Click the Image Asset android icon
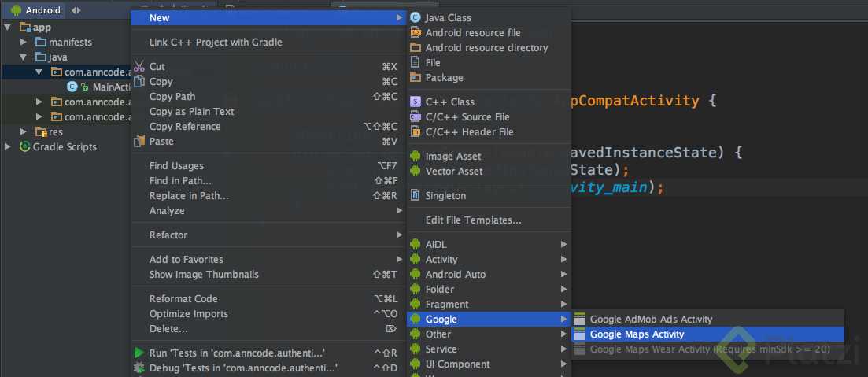 pyautogui.click(x=416, y=156)
